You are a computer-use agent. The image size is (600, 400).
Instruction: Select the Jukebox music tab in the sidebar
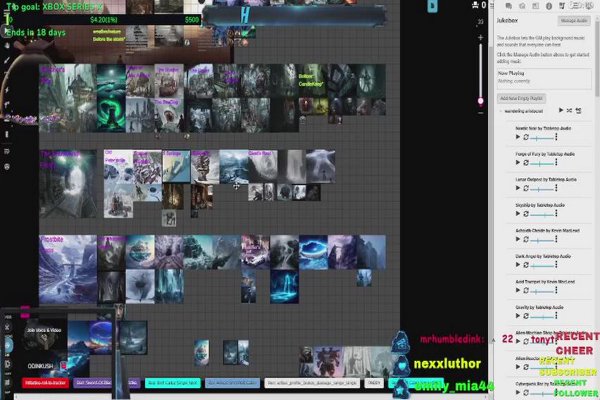point(562,6)
